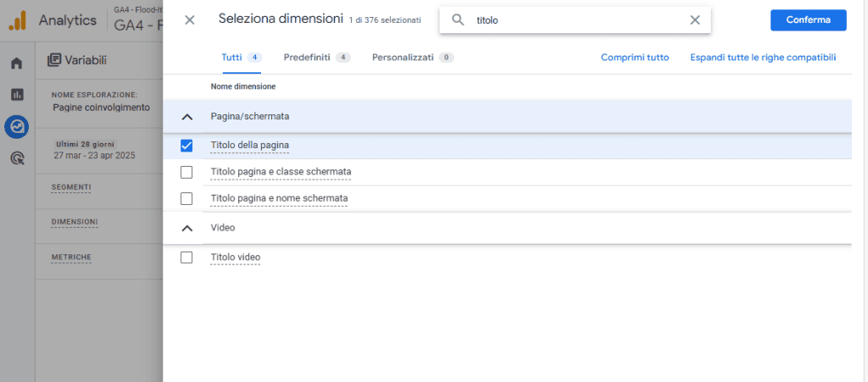
Task: Open the Home icon in sidebar
Action: (16, 64)
